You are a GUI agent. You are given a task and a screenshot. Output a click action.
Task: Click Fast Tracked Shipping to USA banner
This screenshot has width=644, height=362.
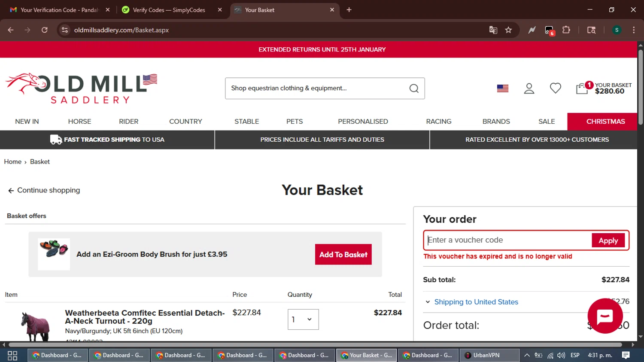(x=107, y=140)
